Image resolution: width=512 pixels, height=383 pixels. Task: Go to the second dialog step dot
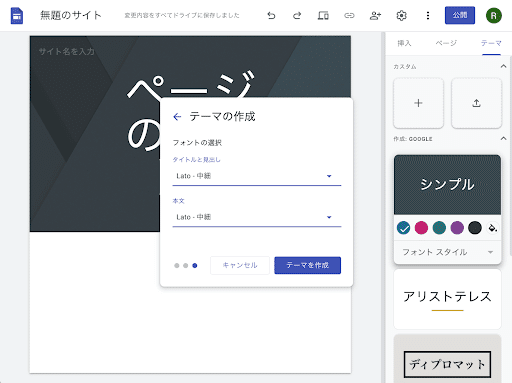click(x=186, y=266)
